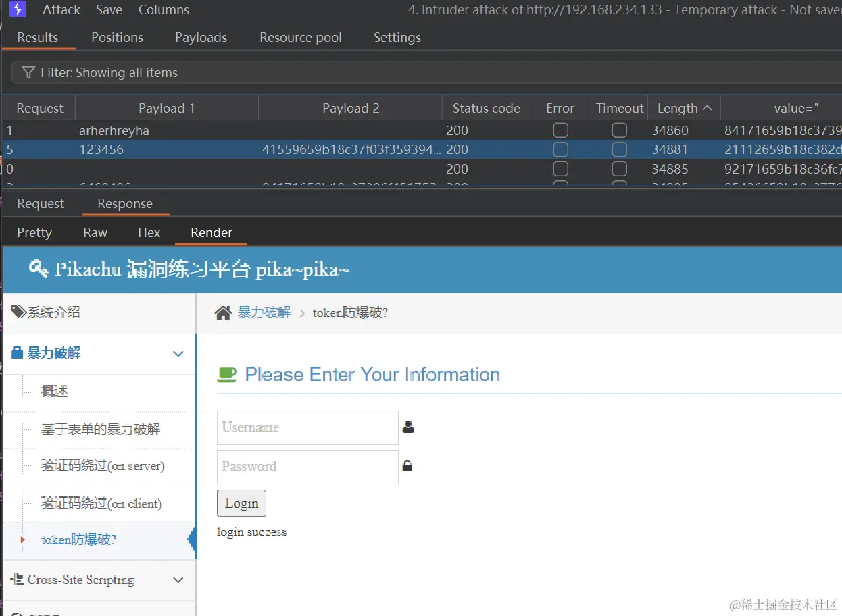Click the sort arrow on Length column

707,108
